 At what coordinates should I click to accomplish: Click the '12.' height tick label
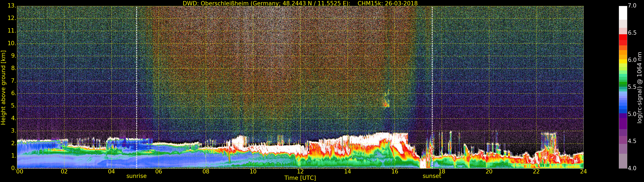12,18
